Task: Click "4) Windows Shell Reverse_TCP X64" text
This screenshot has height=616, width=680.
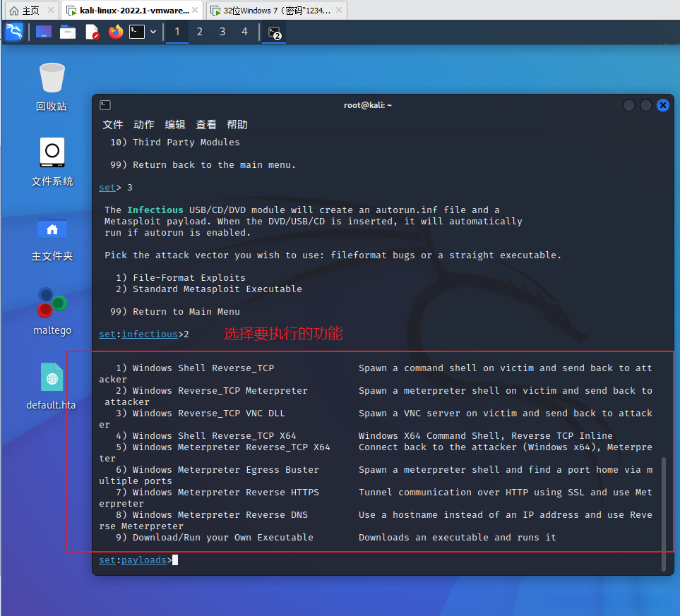Action: coord(206,435)
